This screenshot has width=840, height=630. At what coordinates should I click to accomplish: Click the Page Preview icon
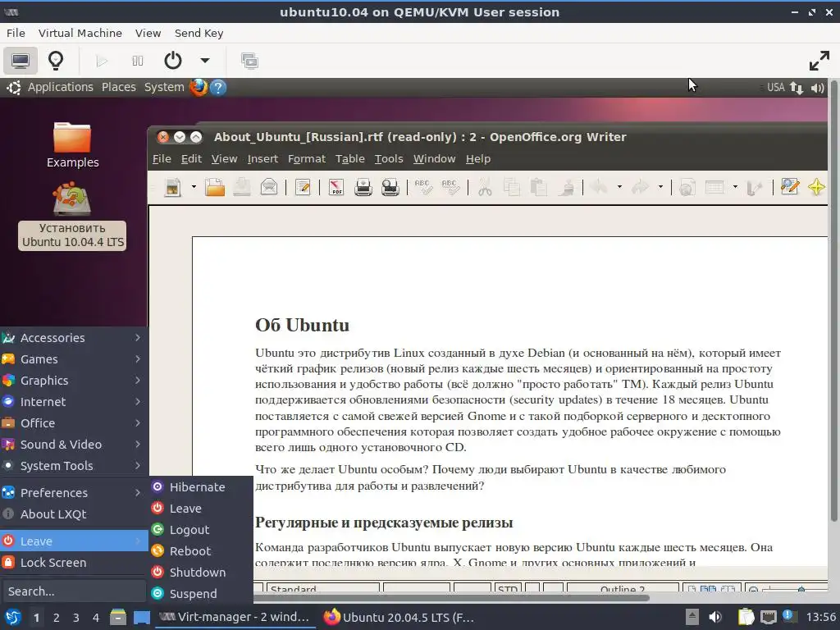tap(390, 188)
